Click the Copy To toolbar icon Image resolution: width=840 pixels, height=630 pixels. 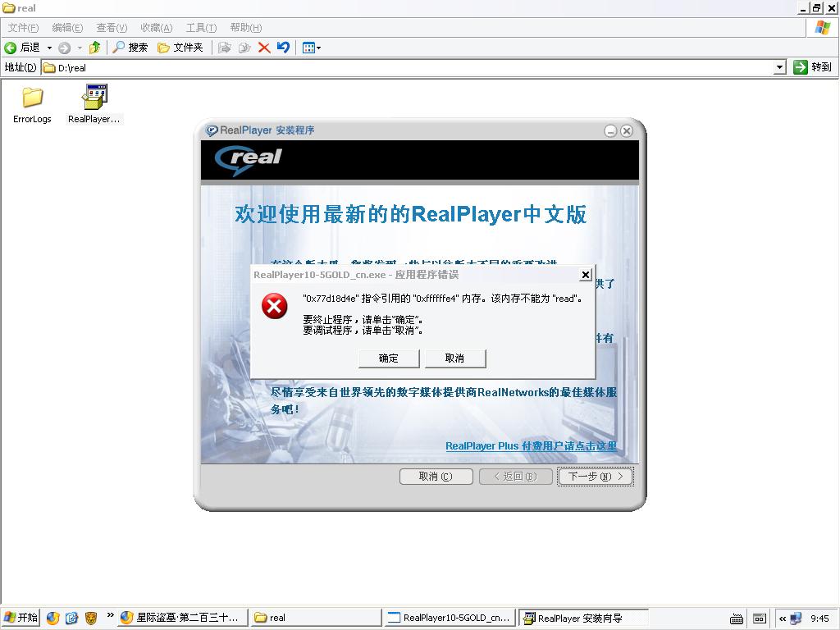pyautogui.click(x=244, y=48)
